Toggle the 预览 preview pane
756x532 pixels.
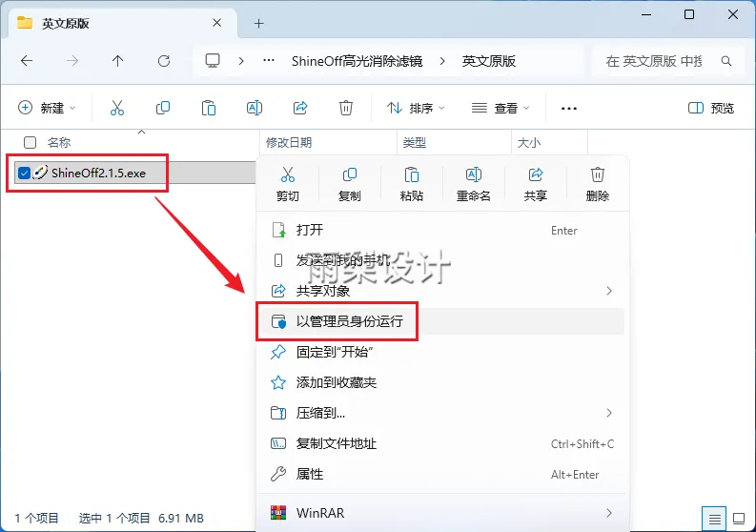point(710,108)
